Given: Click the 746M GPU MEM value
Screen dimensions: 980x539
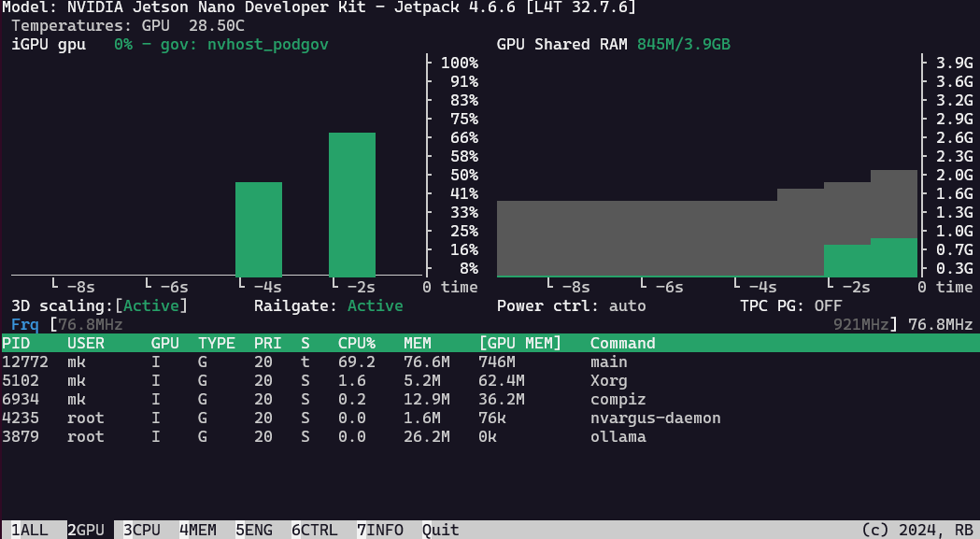Looking at the screenshot, I should (x=497, y=362).
